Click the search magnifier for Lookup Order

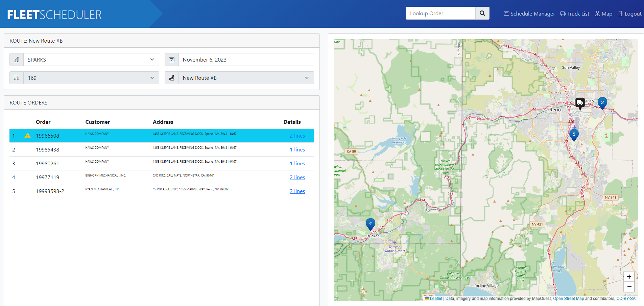coord(482,13)
